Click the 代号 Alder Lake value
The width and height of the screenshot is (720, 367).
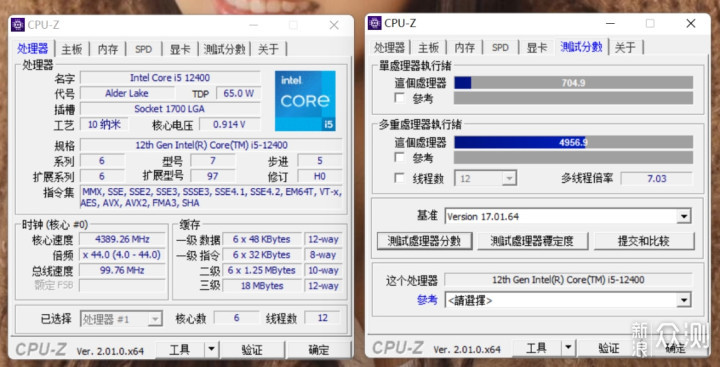[127, 93]
